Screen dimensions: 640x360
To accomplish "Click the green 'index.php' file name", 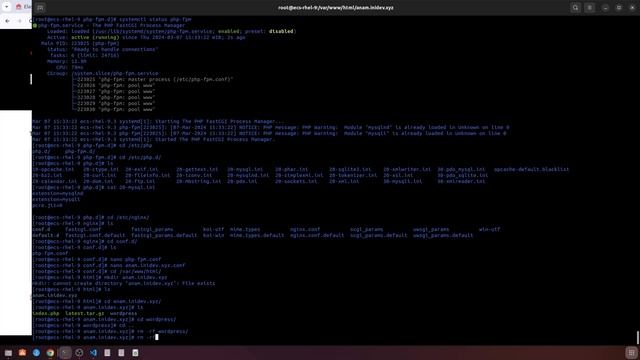I will tap(46, 313).
